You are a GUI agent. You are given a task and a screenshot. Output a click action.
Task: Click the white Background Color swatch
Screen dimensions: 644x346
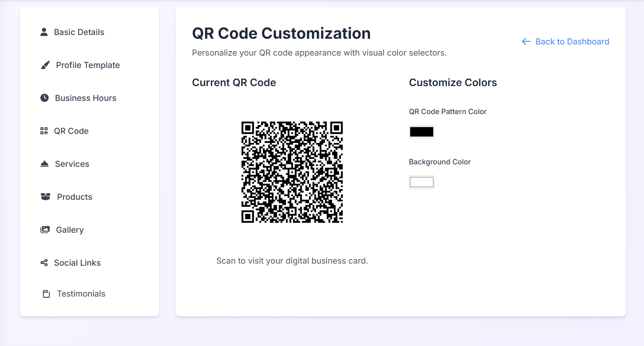tap(422, 182)
